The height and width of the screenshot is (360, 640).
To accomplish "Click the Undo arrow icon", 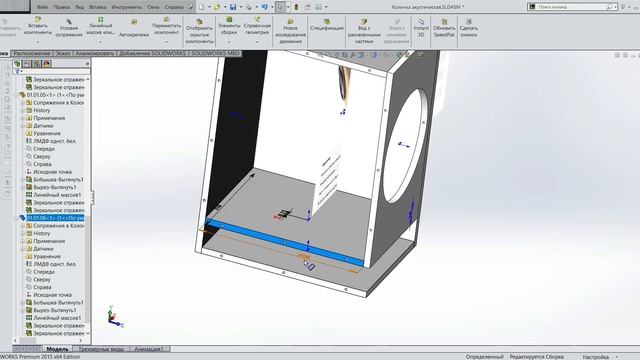I will 264,7.
